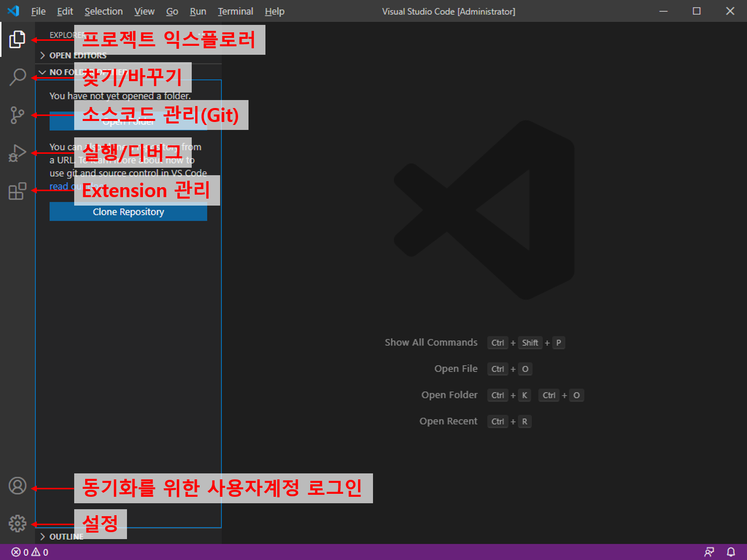This screenshot has height=560, width=747.
Task: Open the Source Control icon
Action: 17,115
